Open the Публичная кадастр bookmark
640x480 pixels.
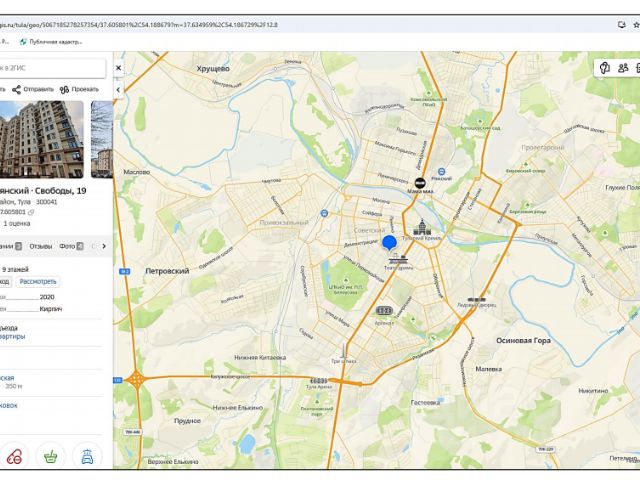click(51, 42)
